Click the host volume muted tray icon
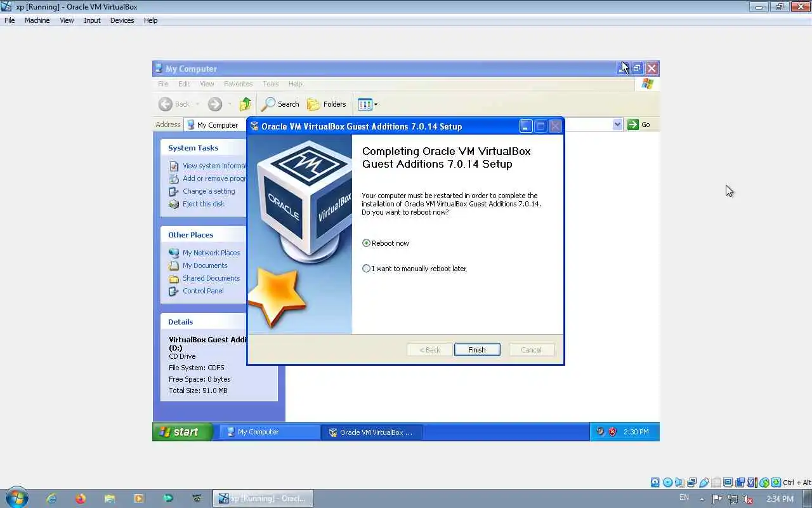Viewport: 812px width, 508px height. (748, 499)
